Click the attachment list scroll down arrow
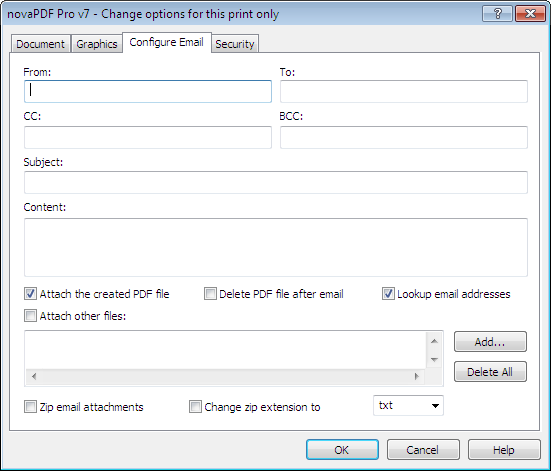This screenshot has width=551, height=471. (434, 359)
